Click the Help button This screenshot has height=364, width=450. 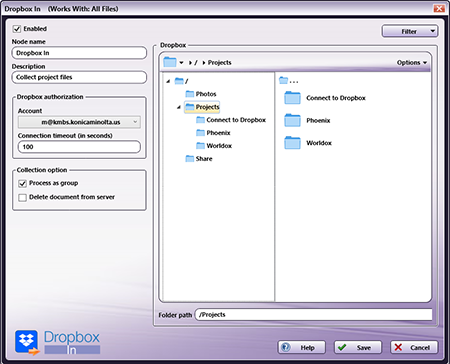click(x=302, y=347)
